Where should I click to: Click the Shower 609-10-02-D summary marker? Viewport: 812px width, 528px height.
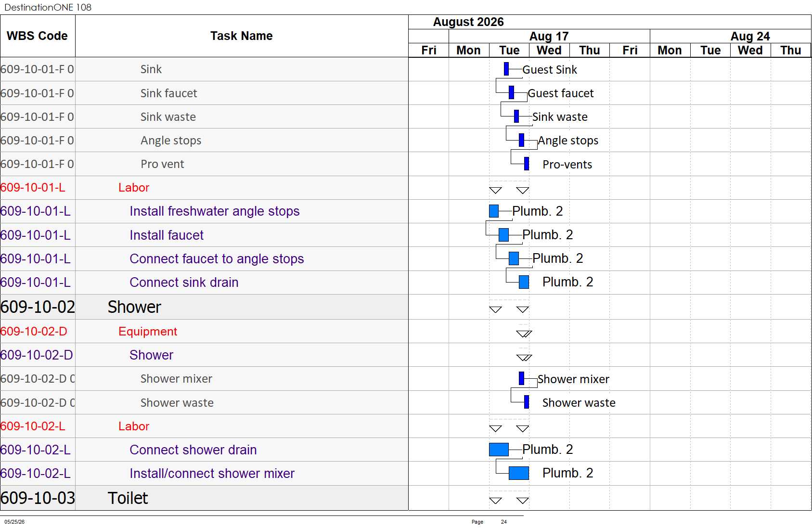524,357
